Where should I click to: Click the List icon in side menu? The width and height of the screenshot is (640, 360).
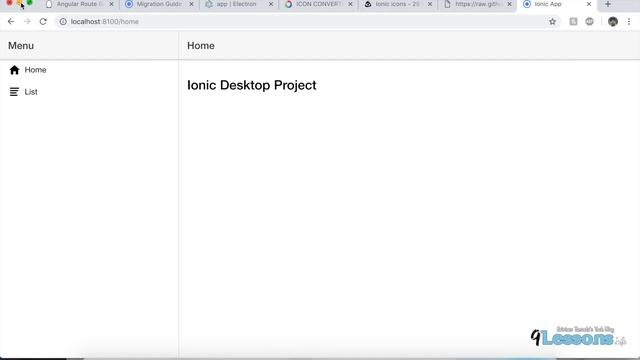(14, 92)
